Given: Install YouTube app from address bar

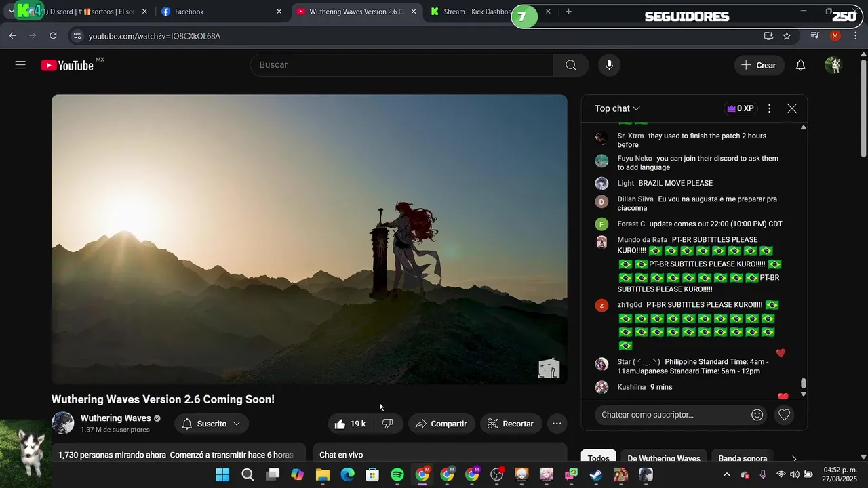Looking at the screenshot, I should (x=768, y=36).
